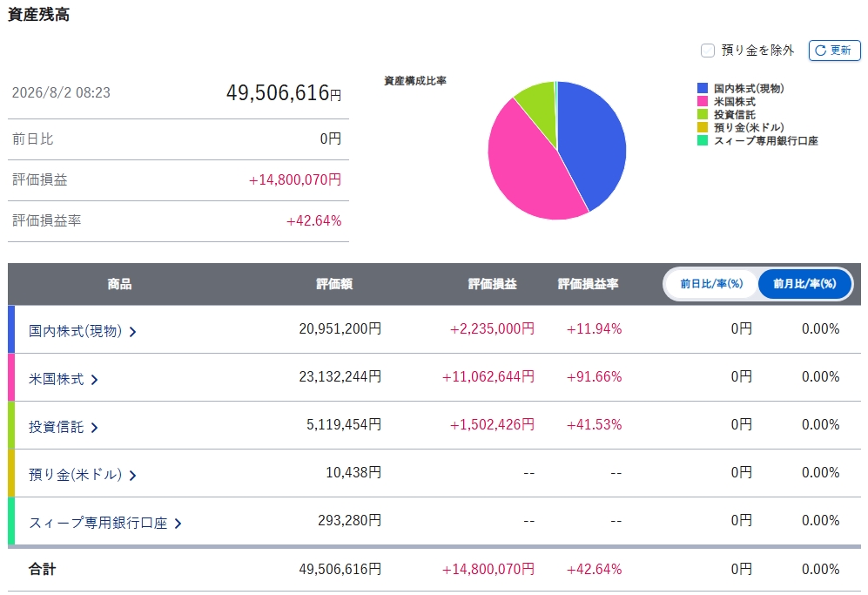
Task: Click chevron beside スィープ専用銀行口座
Action: [x=178, y=524]
